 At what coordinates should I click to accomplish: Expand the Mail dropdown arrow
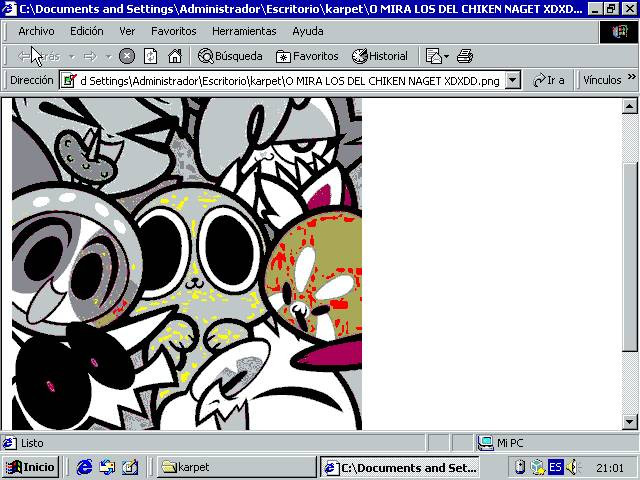pos(446,56)
